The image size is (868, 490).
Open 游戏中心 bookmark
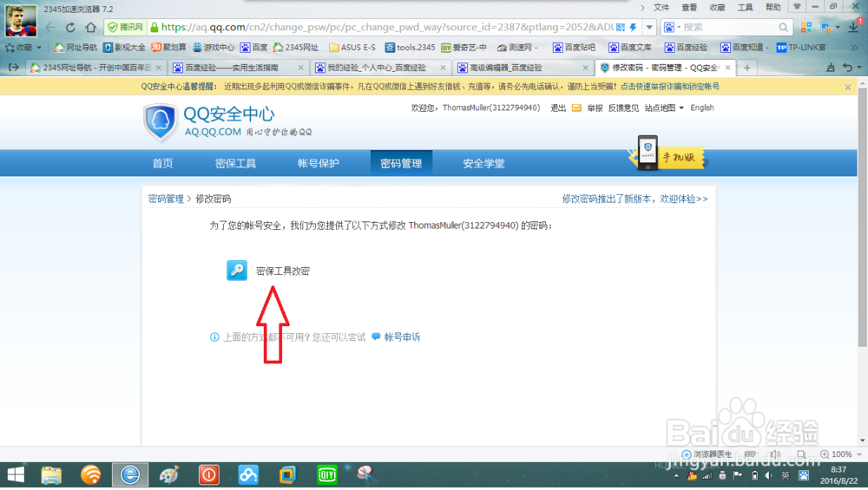(214, 48)
